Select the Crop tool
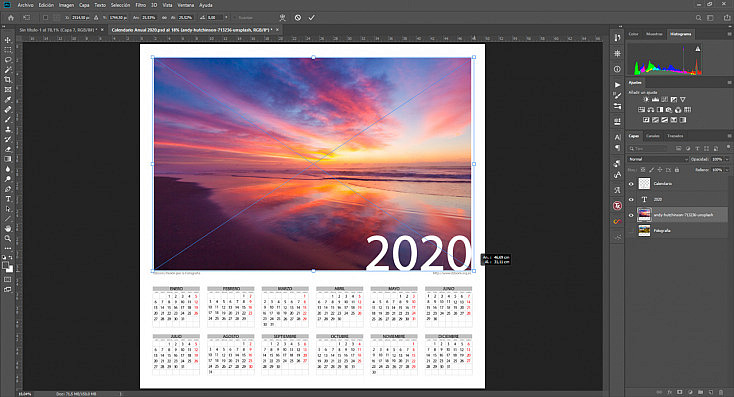 (7, 80)
